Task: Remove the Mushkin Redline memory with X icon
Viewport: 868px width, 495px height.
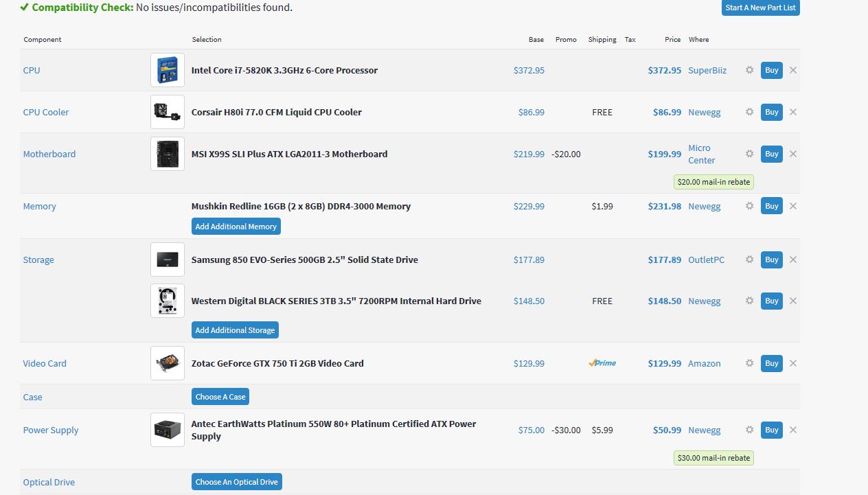Action: 793,206
